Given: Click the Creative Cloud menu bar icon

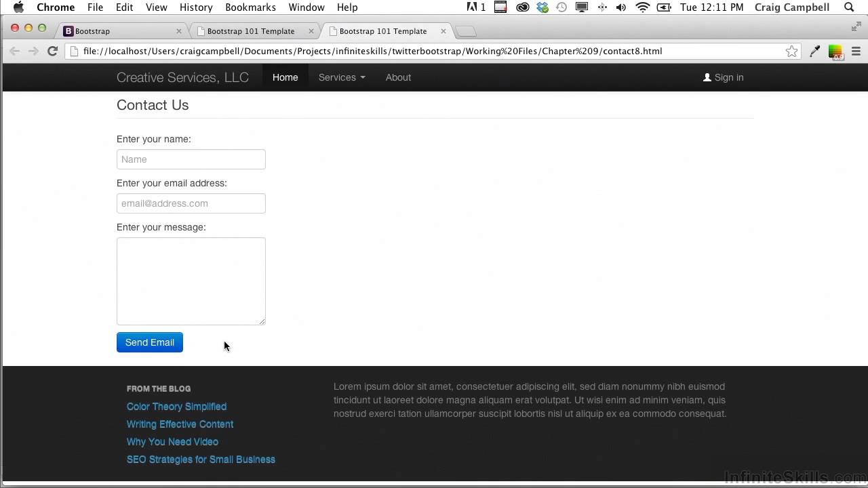Looking at the screenshot, I should [522, 7].
